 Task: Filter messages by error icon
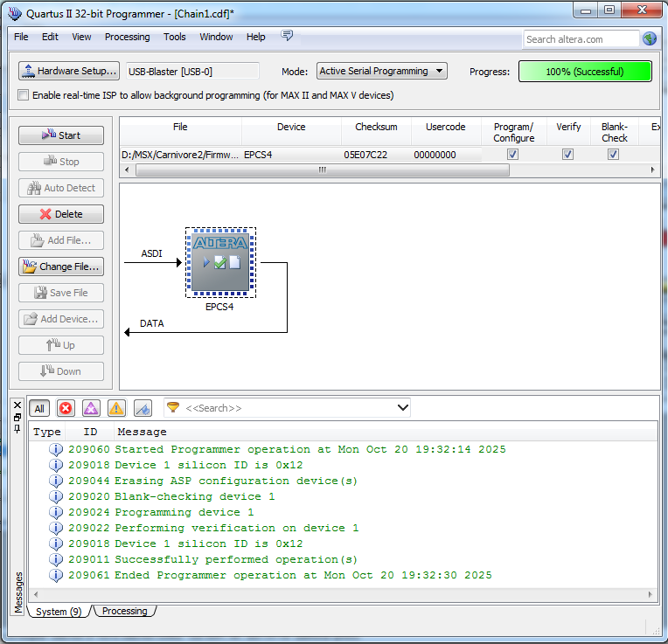coord(66,409)
